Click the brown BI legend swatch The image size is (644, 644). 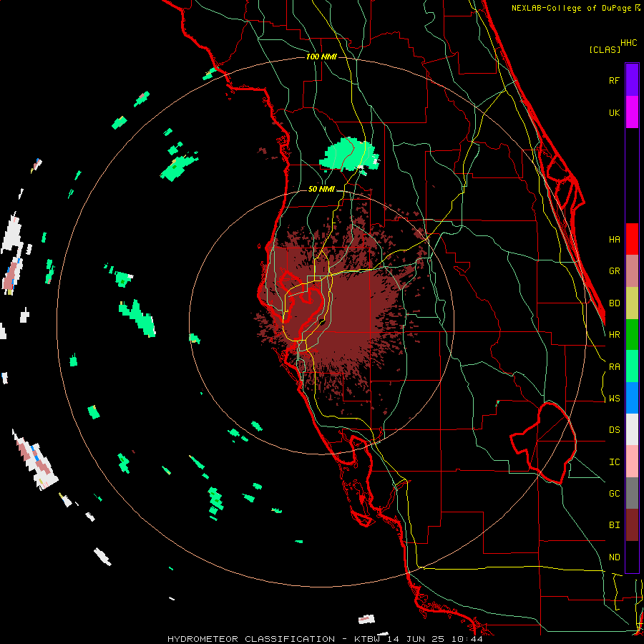click(632, 525)
